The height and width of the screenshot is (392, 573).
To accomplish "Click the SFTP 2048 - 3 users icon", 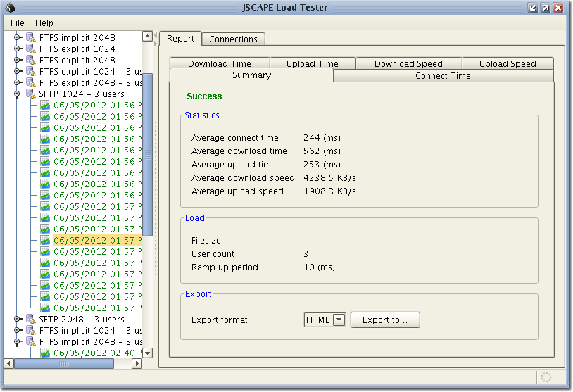I will [x=31, y=320].
